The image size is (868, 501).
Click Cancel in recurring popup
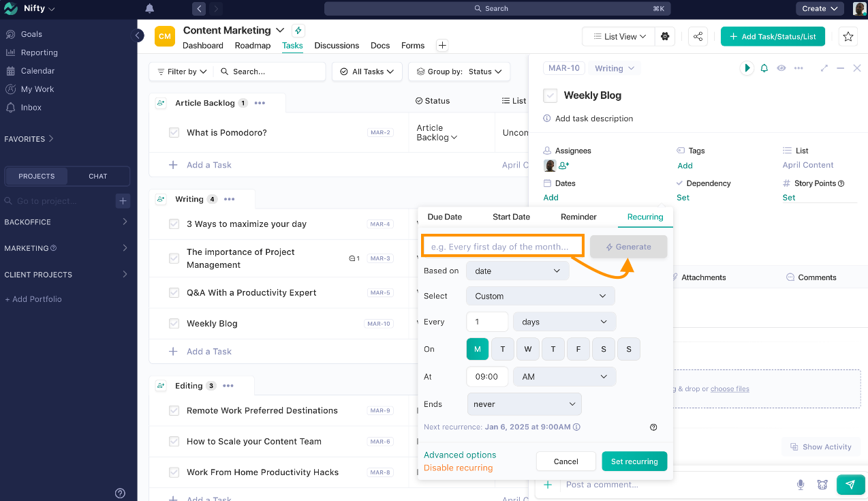(566, 461)
